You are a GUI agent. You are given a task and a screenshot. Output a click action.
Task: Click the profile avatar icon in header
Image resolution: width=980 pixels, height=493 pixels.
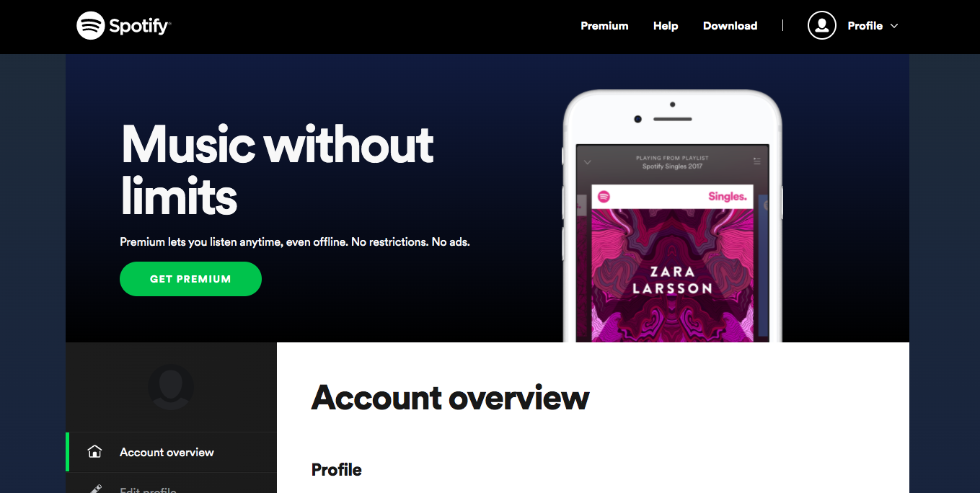pos(821,26)
